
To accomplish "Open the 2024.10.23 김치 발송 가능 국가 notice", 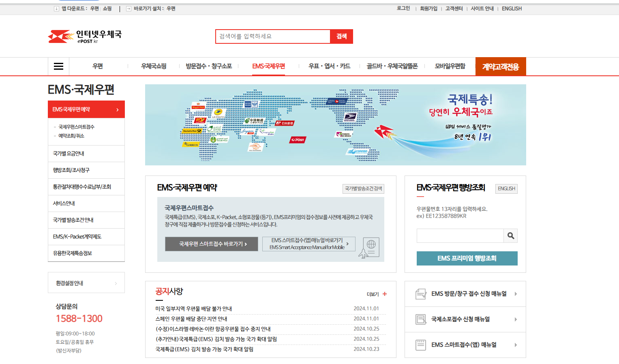I will click(204, 349).
